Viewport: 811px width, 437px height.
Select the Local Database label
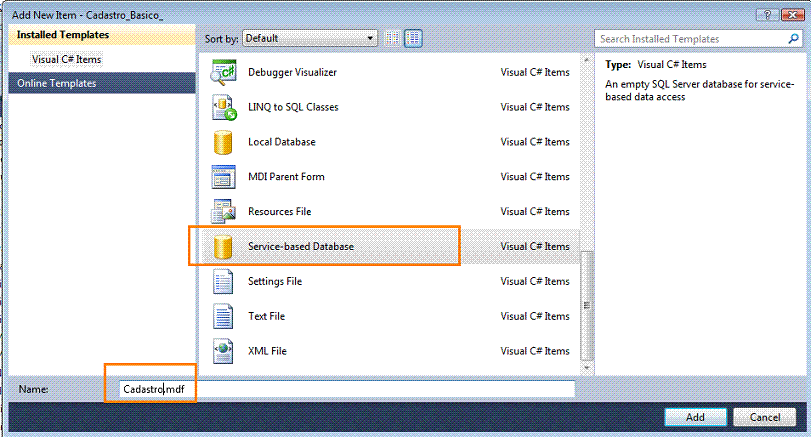tap(281, 142)
